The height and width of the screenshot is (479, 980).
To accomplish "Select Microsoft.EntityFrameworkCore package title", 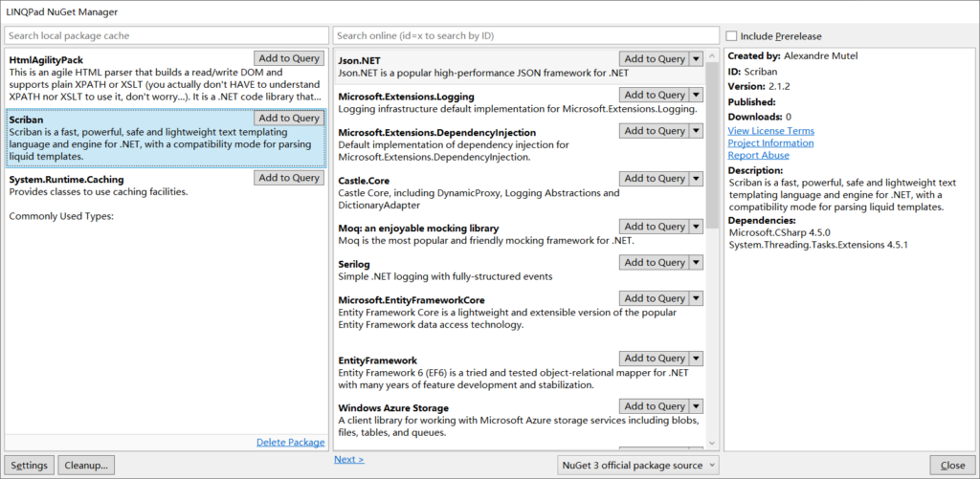I will [x=412, y=300].
